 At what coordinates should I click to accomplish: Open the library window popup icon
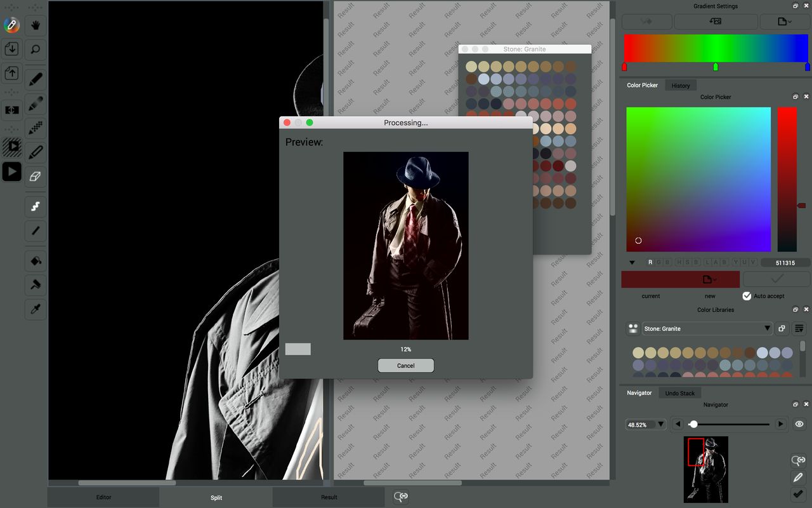(782, 328)
